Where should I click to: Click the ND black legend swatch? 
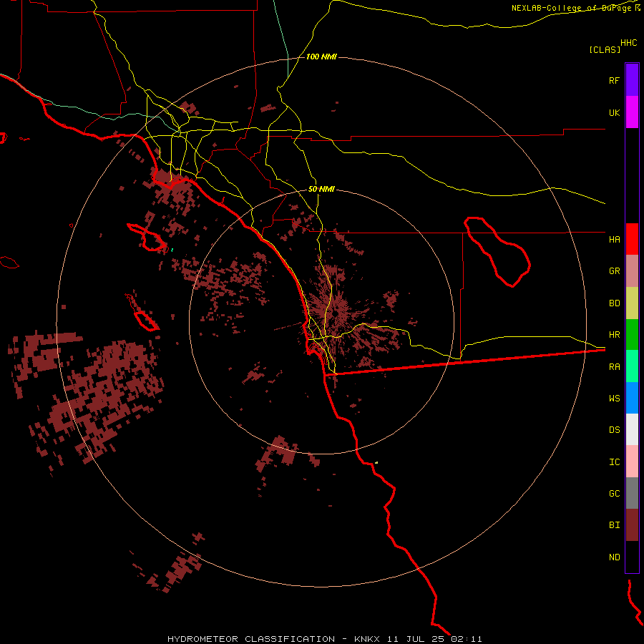coord(632,557)
